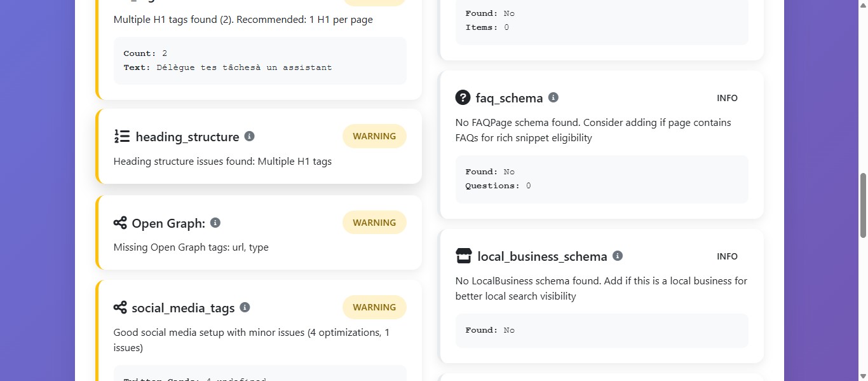The height and width of the screenshot is (381, 868).
Task: Open the info tooltip beside heading_structure
Action: pos(249,136)
